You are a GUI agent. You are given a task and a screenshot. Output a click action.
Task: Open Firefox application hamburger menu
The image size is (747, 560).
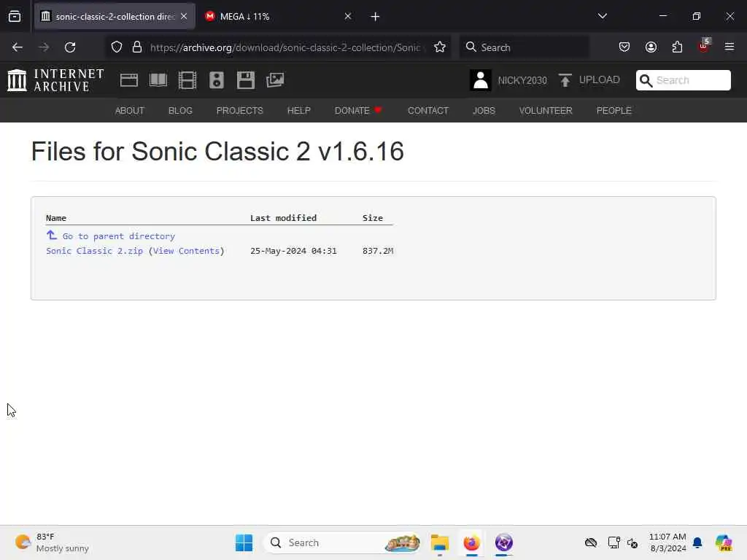(729, 47)
